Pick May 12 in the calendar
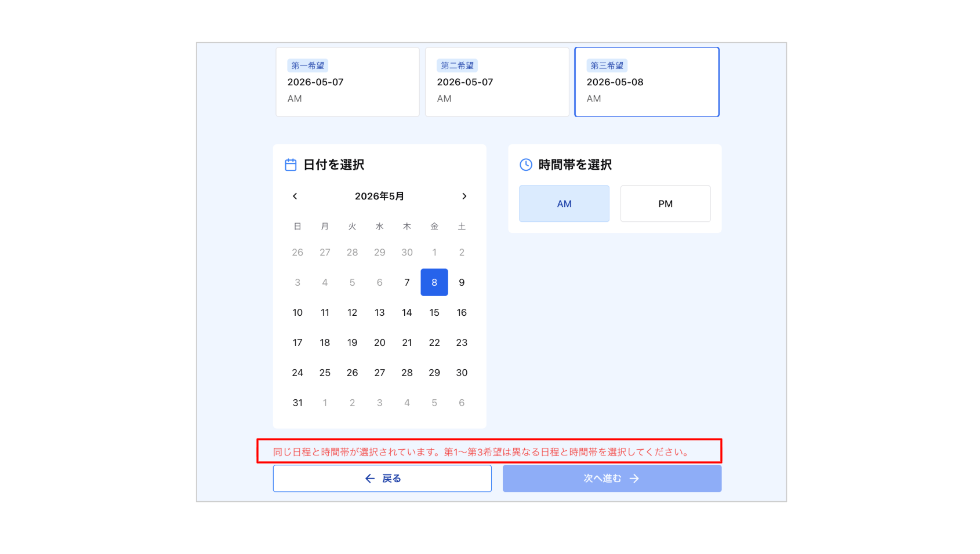The height and width of the screenshot is (554, 980). 352,312
